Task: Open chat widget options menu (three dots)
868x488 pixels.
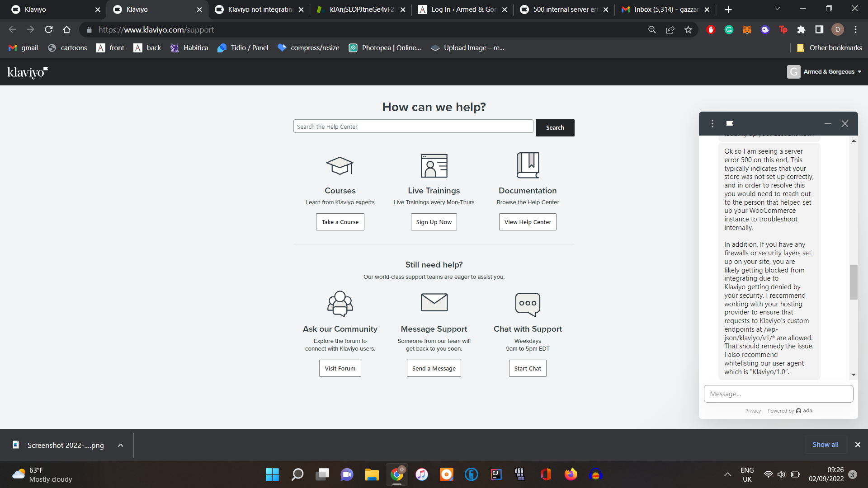Action: tap(712, 123)
